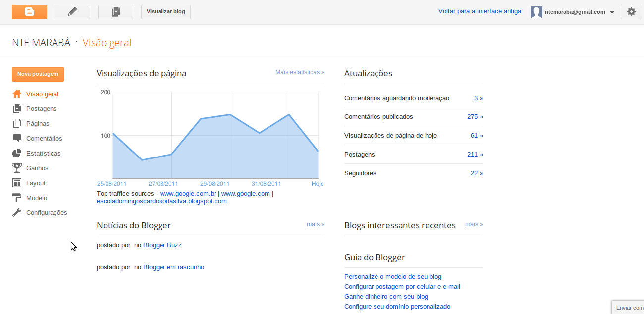
Task: Click the Hoje label on chart axis
Action: (318, 183)
